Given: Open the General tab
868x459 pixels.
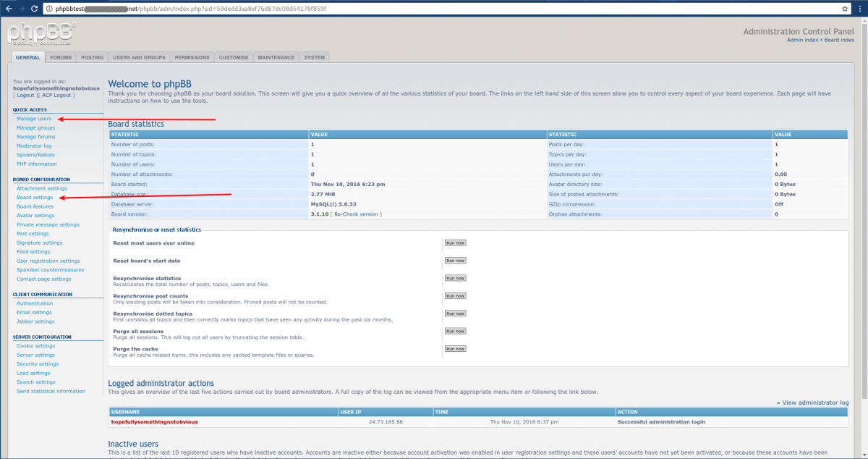Looking at the screenshot, I should coord(28,57).
